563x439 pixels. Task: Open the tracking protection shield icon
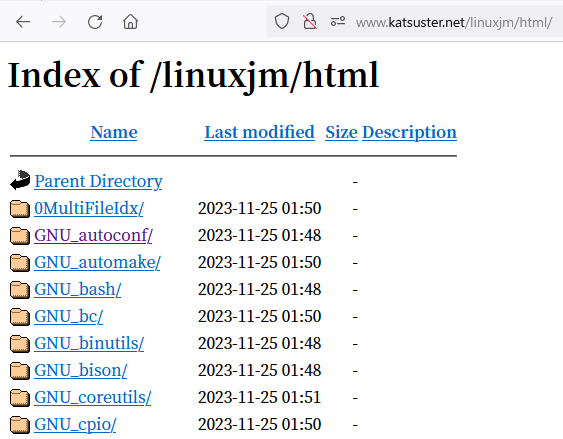(x=282, y=22)
